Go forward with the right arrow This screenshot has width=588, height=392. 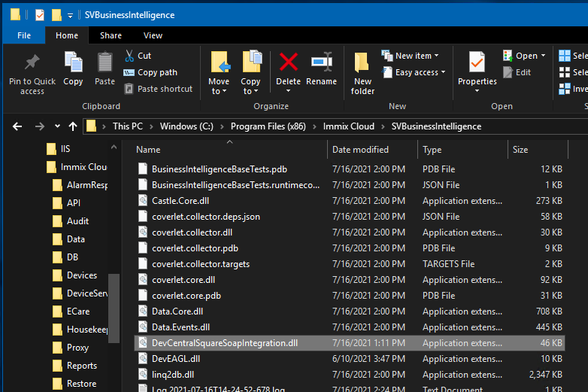coord(39,126)
